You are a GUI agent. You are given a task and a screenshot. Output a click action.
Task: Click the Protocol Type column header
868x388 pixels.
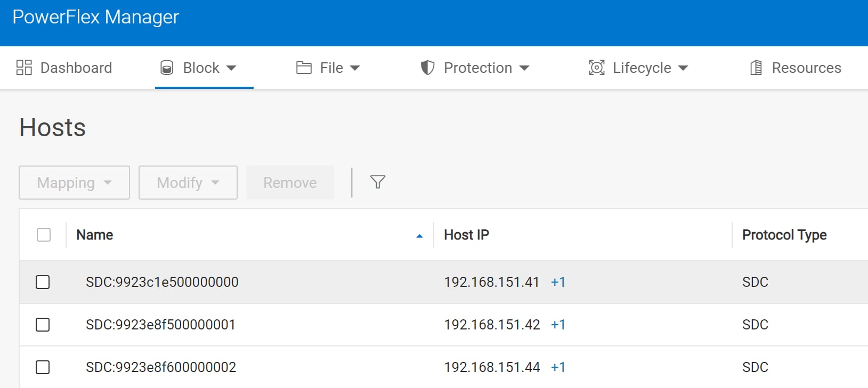pyautogui.click(x=784, y=235)
